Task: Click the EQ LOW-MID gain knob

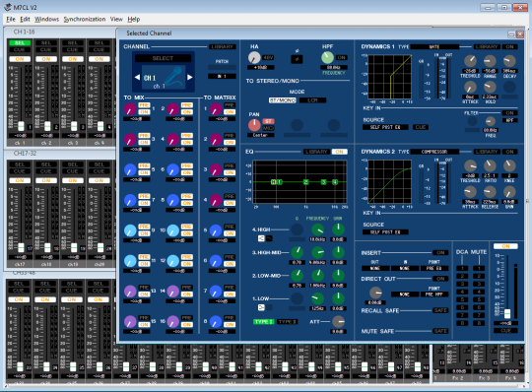Action: [x=338, y=276]
